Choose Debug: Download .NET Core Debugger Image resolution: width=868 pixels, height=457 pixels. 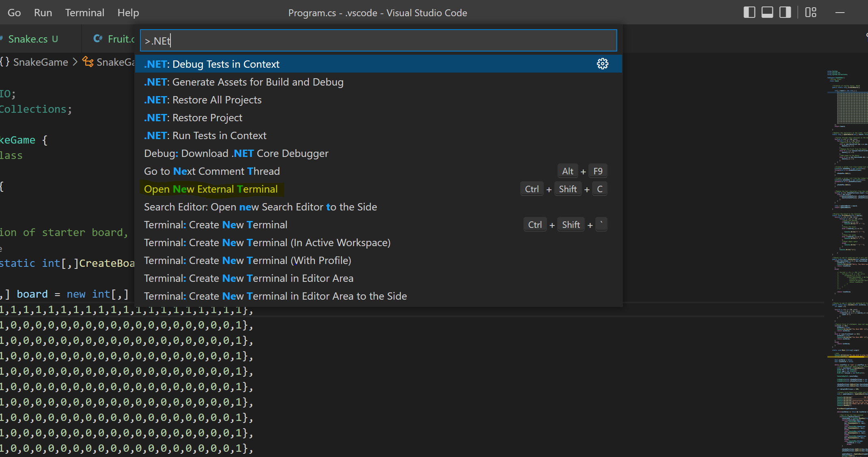tap(236, 153)
